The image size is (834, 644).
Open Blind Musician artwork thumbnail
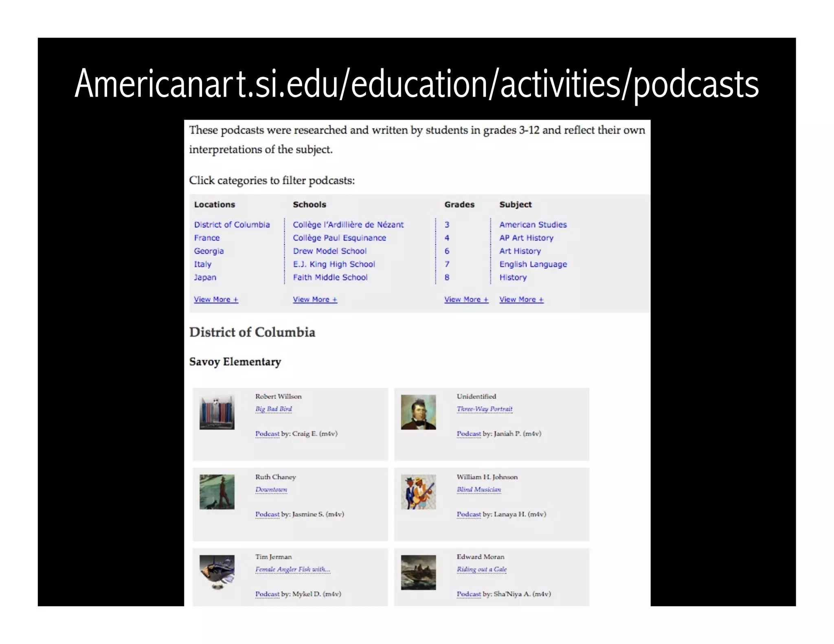point(418,492)
